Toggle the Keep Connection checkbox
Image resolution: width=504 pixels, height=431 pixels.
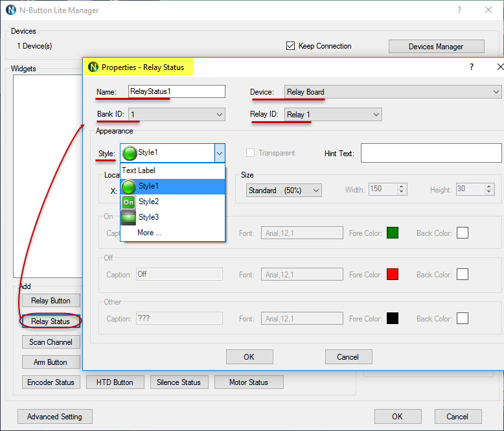[290, 45]
